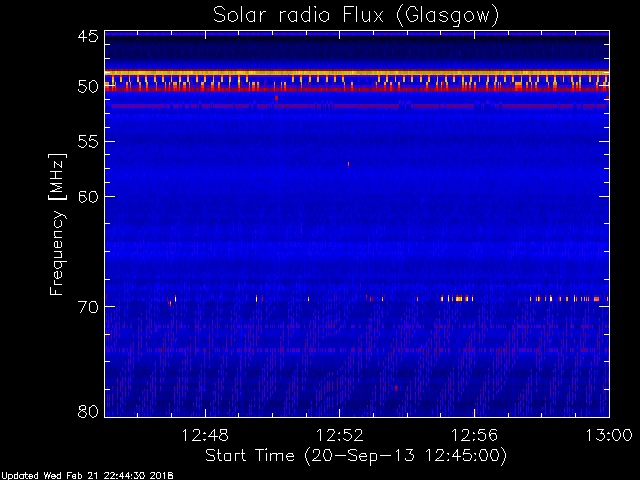Click the 12:56 time axis label
The image size is (640, 480).
point(474,436)
